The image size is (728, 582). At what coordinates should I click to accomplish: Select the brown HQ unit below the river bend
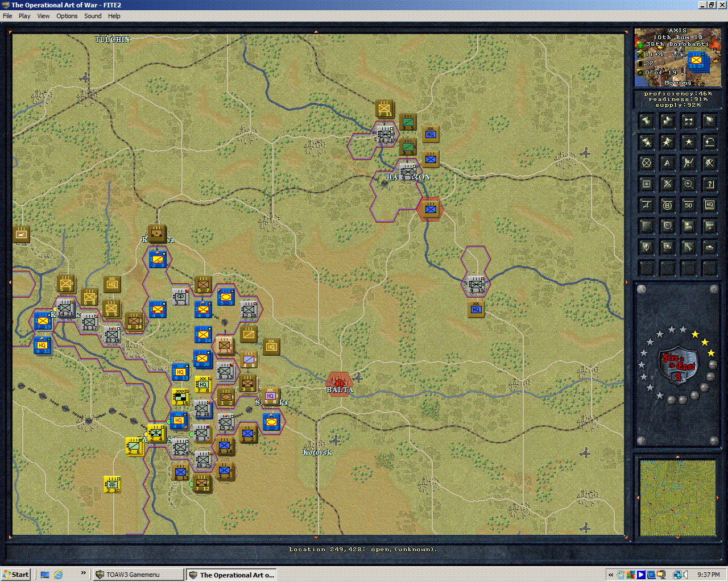(476, 309)
